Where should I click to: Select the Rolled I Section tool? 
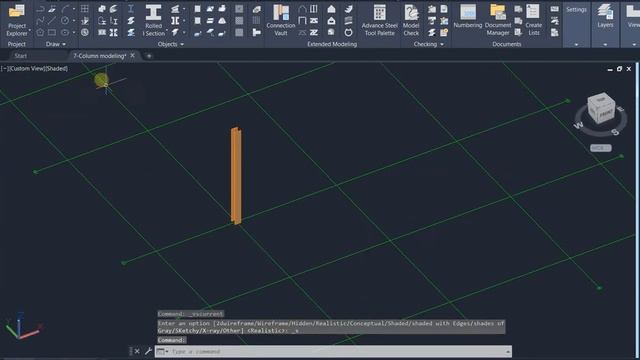pyautogui.click(x=153, y=20)
